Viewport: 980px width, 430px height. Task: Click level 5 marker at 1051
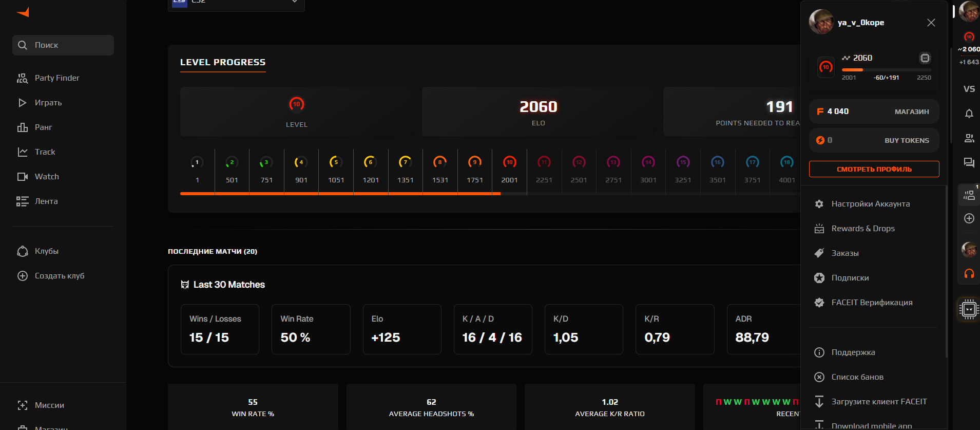[x=336, y=162]
